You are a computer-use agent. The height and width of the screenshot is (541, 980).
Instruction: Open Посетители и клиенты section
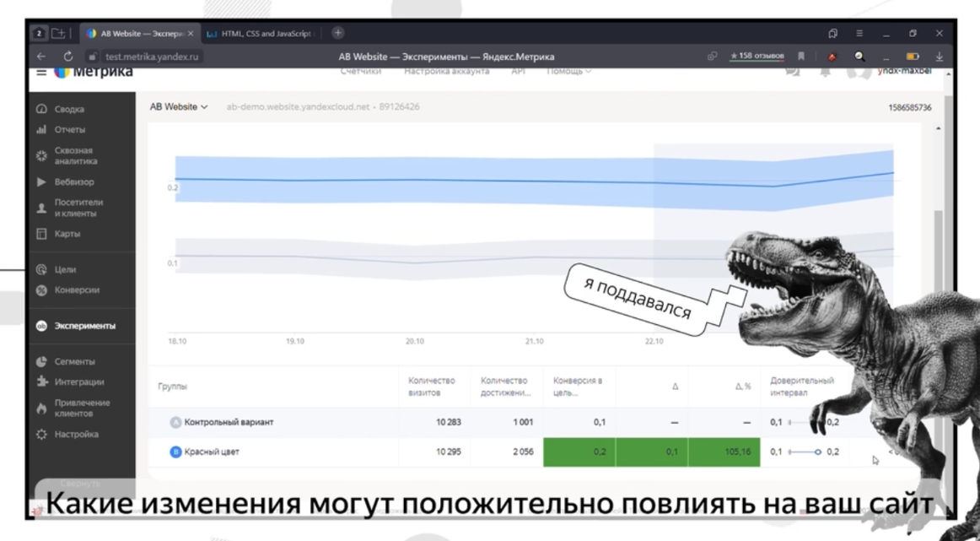click(79, 207)
